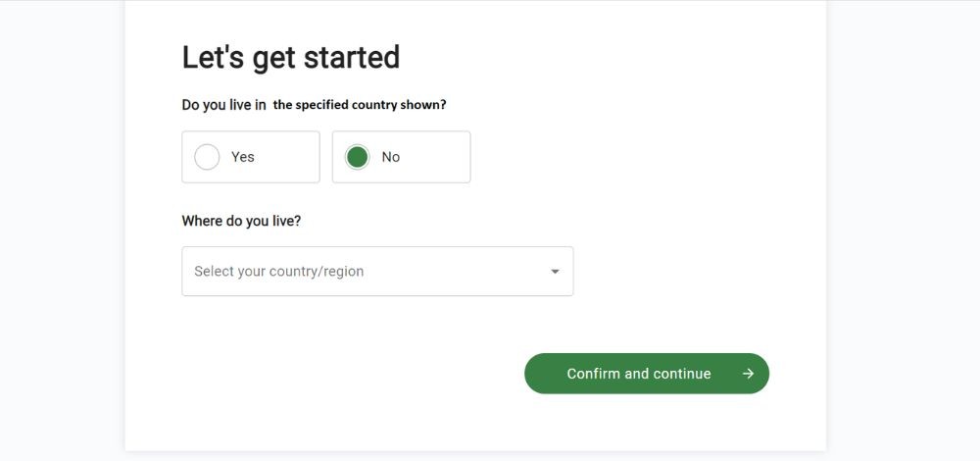The width and height of the screenshot is (980, 461).
Task: Click the "Confirm and continue" button text
Action: coord(639,374)
